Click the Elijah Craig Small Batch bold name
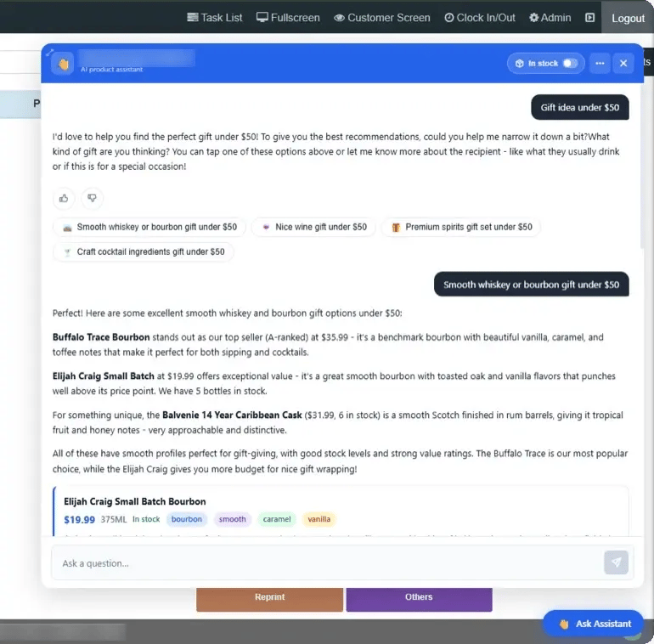 point(104,376)
